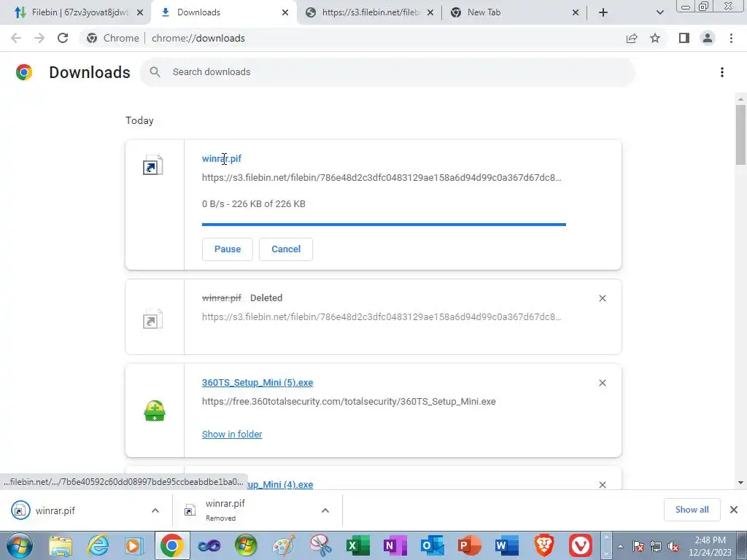Click the active winrar.pif file icon

coord(153,166)
